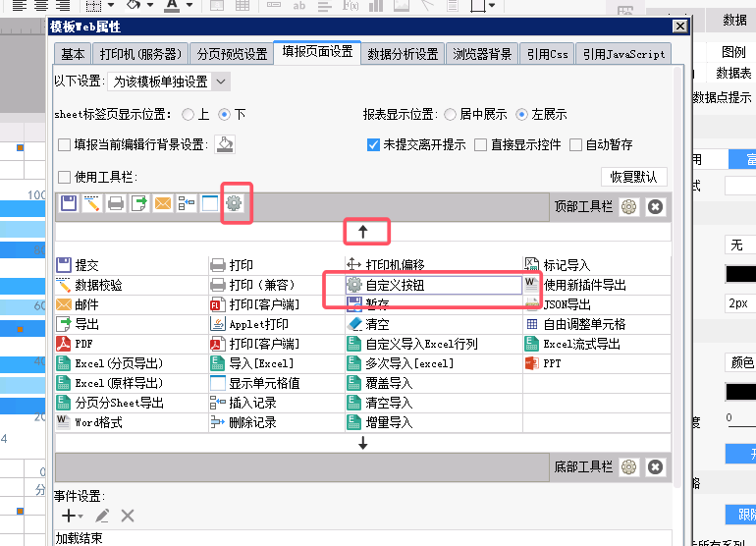
Task: Open the 为该模板单独设置 dropdown
Action: coord(168,82)
